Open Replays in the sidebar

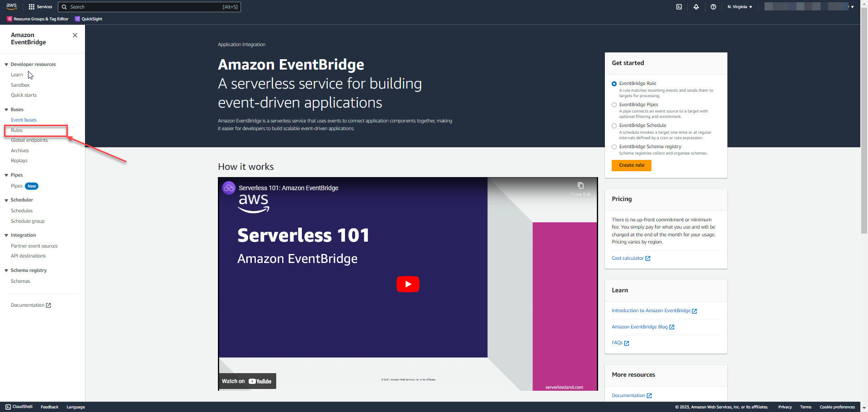pyautogui.click(x=19, y=160)
